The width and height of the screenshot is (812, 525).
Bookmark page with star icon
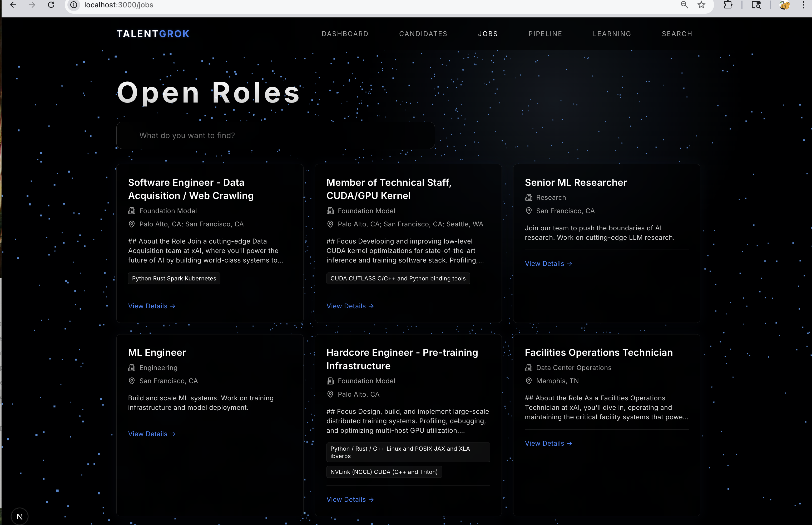701,5
